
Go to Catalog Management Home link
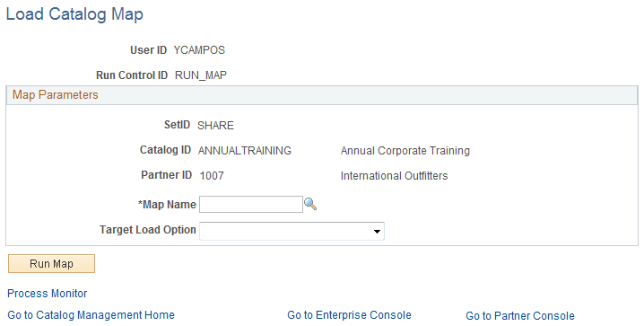coord(91,315)
